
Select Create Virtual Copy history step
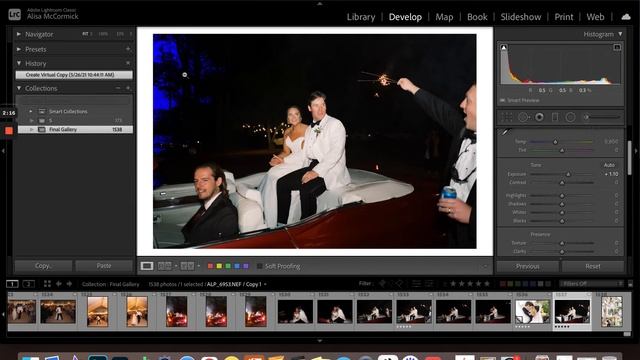(x=74, y=75)
